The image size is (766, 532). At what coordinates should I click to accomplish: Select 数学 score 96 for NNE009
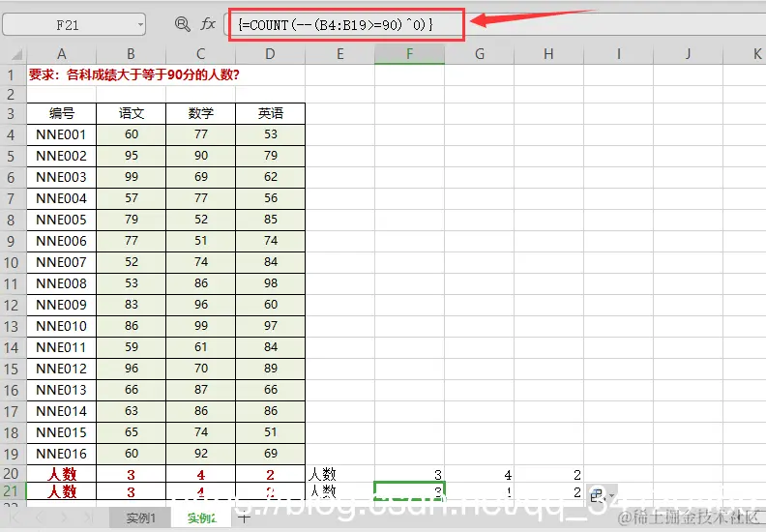201,305
